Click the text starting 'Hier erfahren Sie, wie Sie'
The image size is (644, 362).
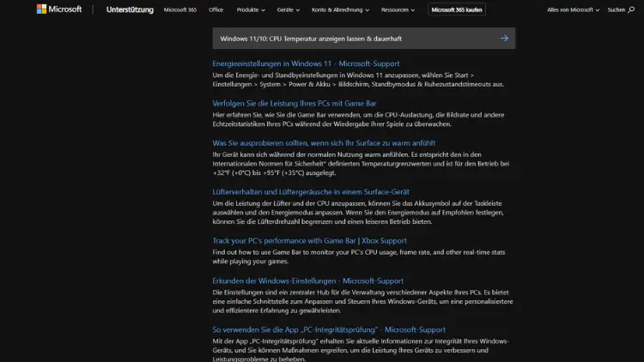click(x=358, y=119)
